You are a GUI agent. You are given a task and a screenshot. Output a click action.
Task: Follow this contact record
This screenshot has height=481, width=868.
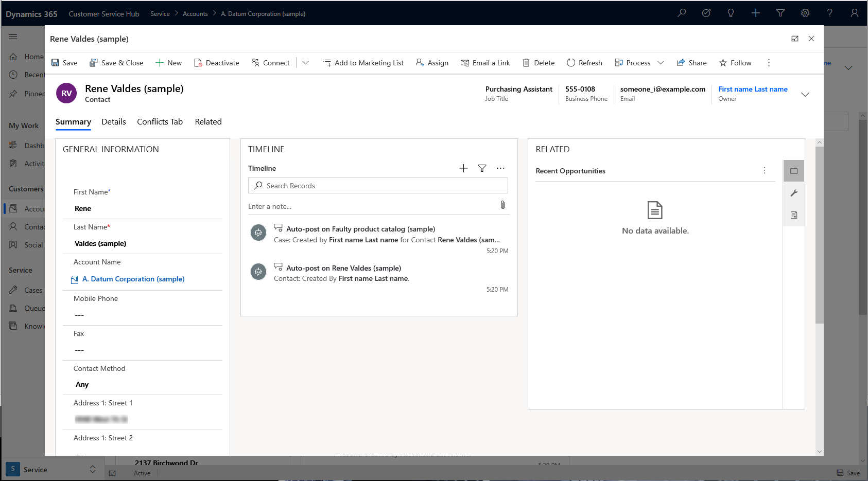(735, 62)
